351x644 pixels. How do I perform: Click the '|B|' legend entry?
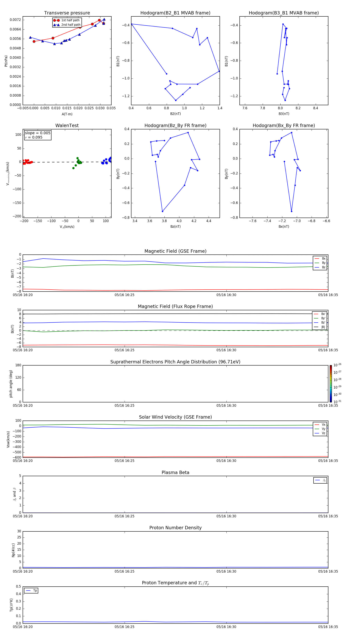[320, 327]
